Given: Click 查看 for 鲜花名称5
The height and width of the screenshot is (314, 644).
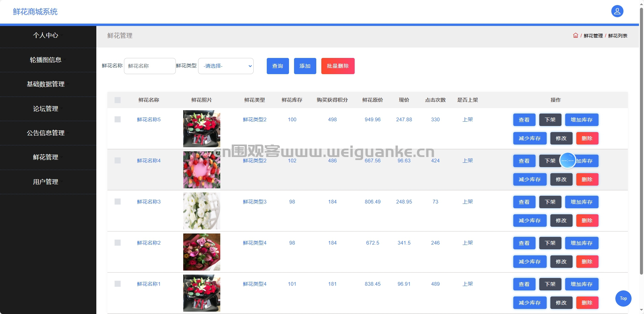Looking at the screenshot, I should 524,120.
